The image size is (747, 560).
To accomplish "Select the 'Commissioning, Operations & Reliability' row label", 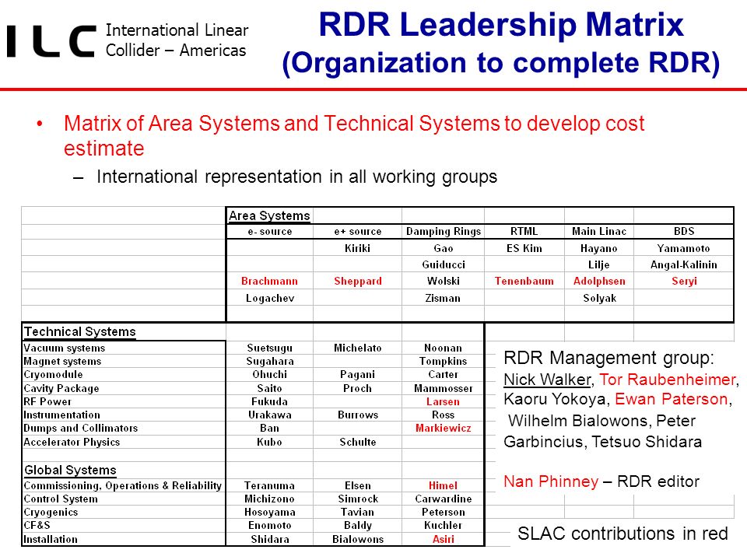I will coord(123,485).
